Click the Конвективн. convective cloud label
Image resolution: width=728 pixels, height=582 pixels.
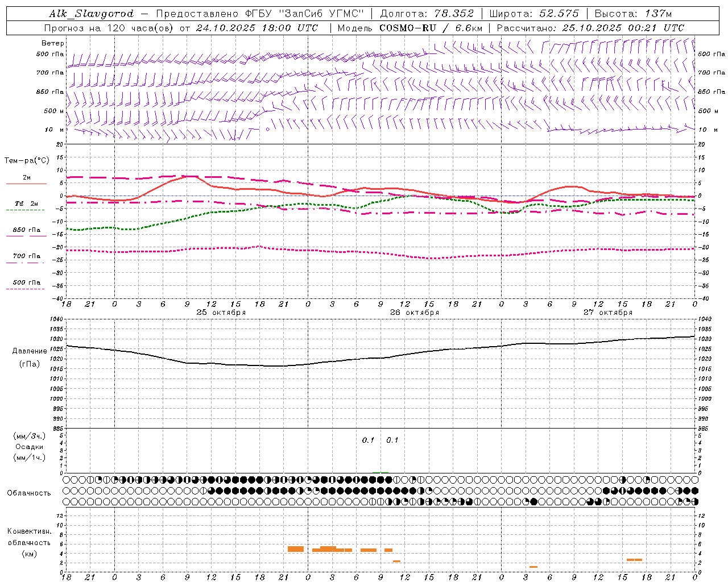pyautogui.click(x=29, y=531)
